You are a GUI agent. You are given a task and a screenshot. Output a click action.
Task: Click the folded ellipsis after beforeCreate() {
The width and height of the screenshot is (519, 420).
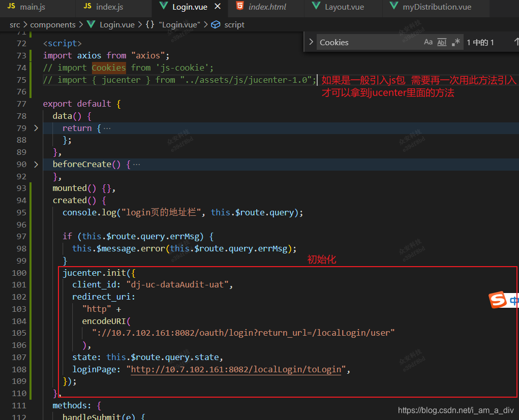136,165
